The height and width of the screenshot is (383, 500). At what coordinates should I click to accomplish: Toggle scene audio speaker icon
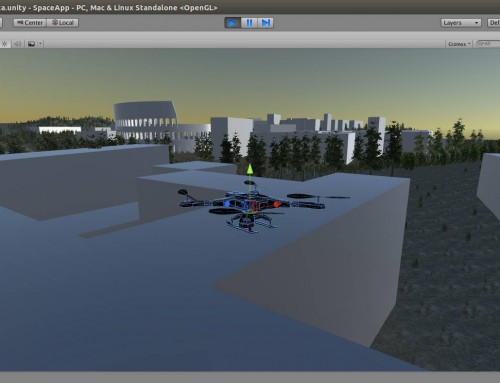pyautogui.click(x=17, y=44)
